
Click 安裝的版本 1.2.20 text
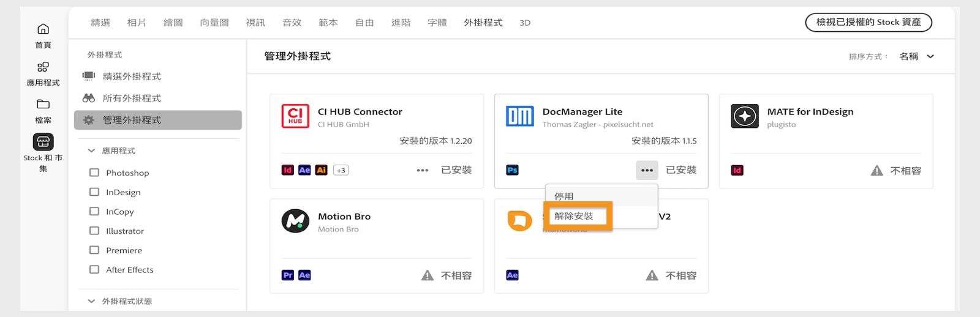[435, 141]
